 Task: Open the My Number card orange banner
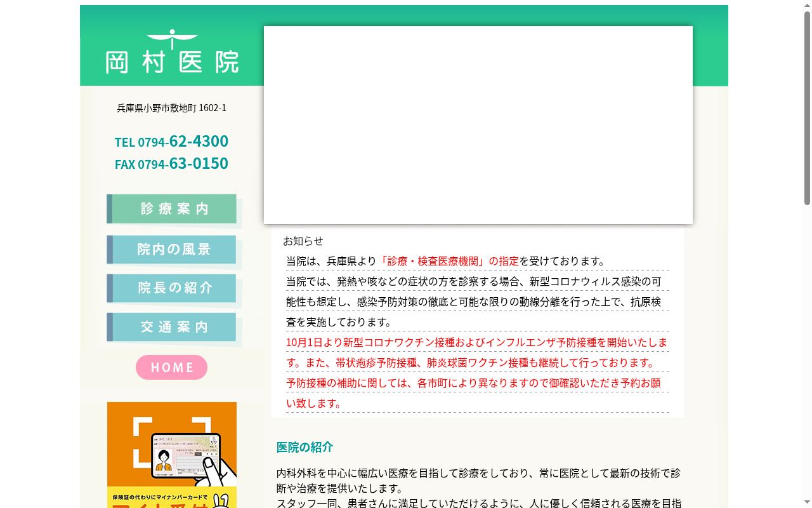click(172, 455)
